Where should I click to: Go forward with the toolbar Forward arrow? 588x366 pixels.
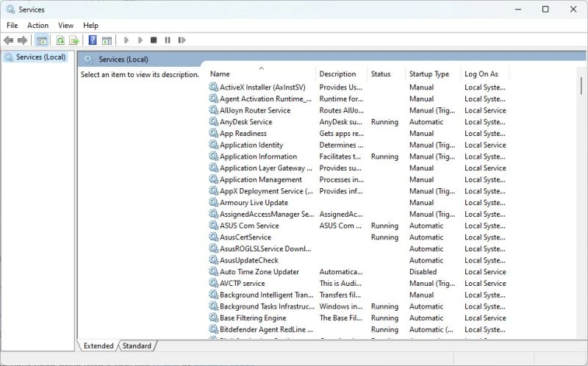tap(23, 40)
